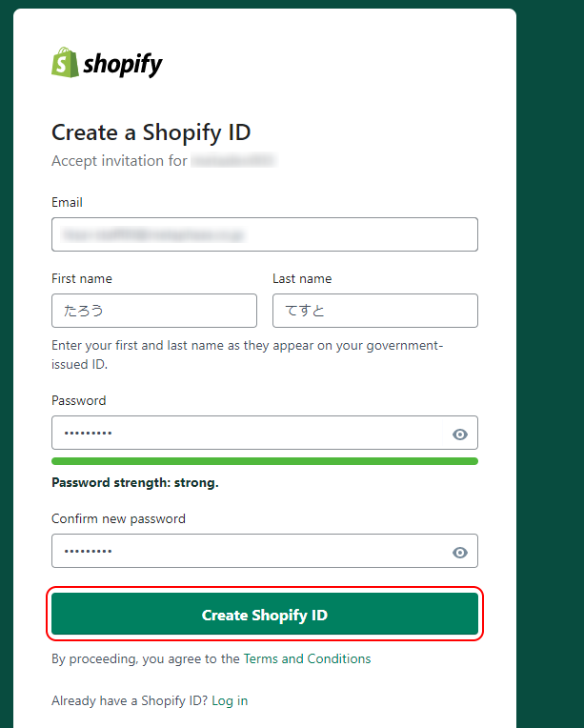The height and width of the screenshot is (728, 584).
Task: Click the Create a Shopify ID heading
Action: tap(151, 132)
